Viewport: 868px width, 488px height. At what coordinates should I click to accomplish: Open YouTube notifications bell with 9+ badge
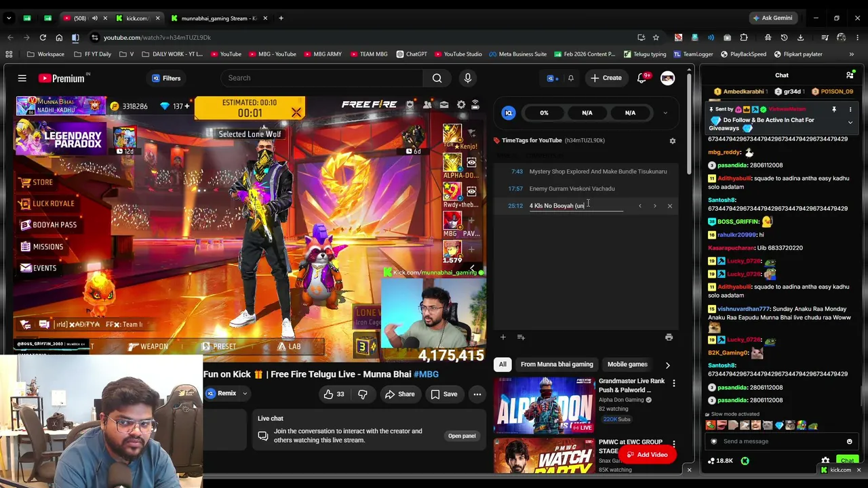642,78
